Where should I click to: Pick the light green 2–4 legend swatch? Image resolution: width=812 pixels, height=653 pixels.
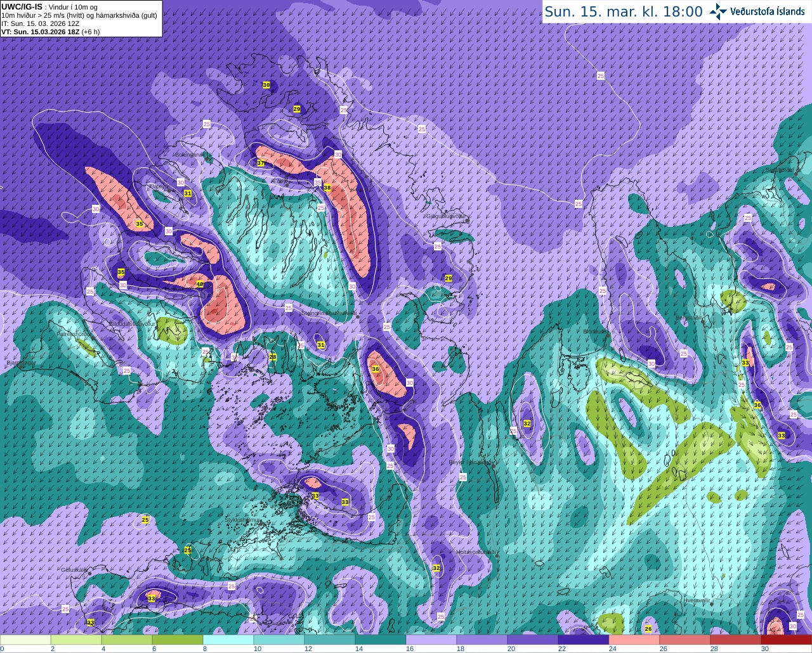pos(76,640)
